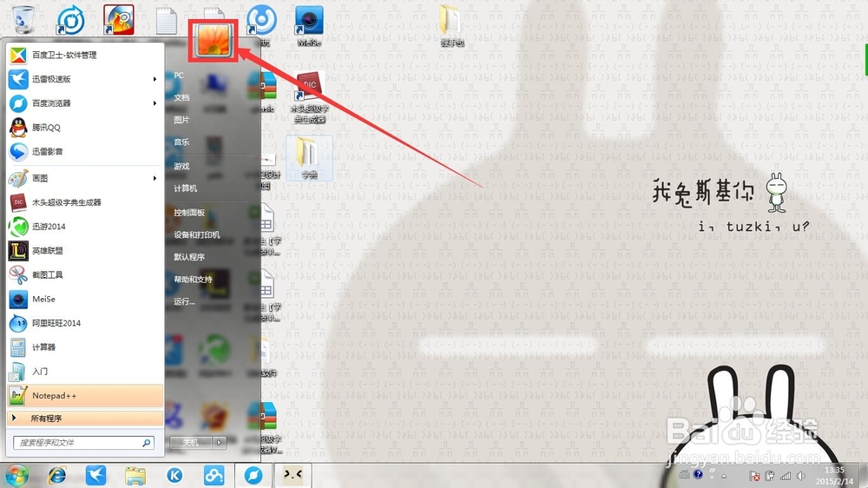
Task: Open 迅雷 bird icon on taskbar
Action: tap(95, 475)
